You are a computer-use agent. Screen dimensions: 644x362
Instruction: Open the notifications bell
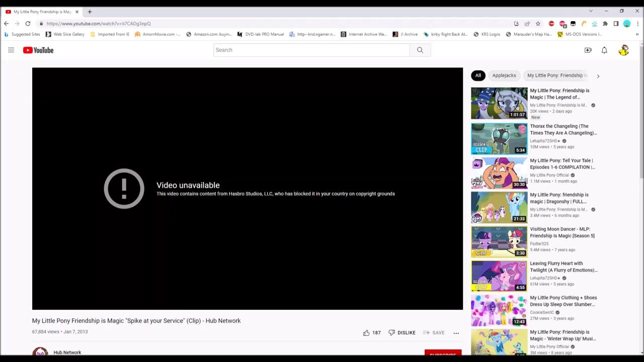(604, 50)
